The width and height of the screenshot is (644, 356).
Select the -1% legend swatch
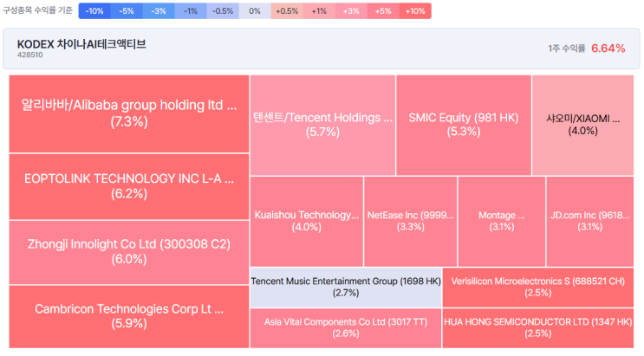pyautogui.click(x=191, y=11)
